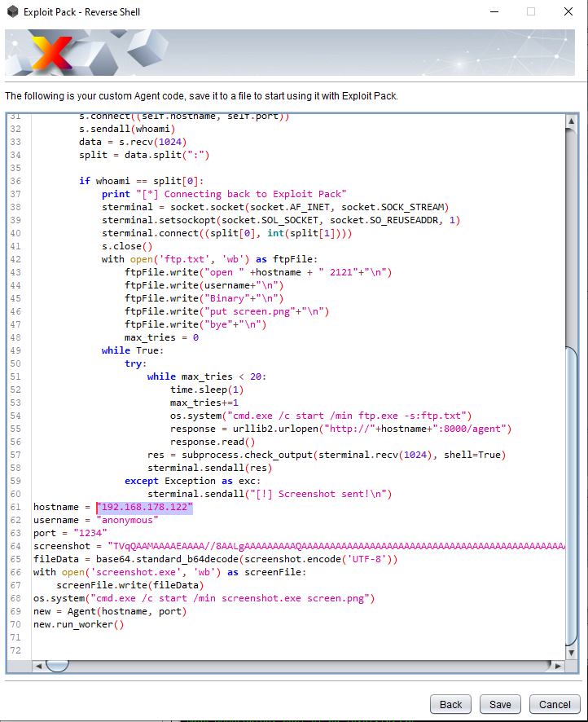Click the Exploit Pack cube title icon
Screen dimensions: 588x722
click(x=12, y=11)
